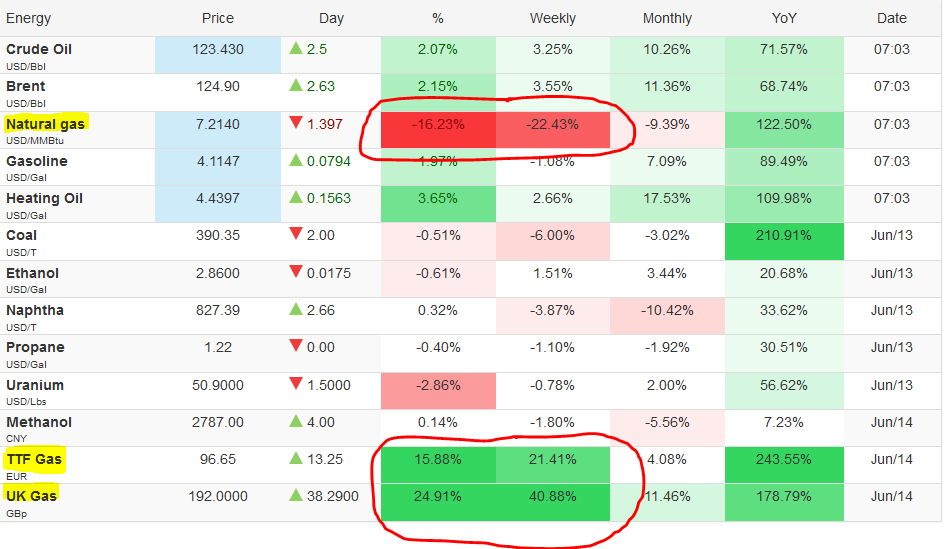
Task: Click the 21.41% TTF Gas weekly cell
Action: click(x=553, y=465)
